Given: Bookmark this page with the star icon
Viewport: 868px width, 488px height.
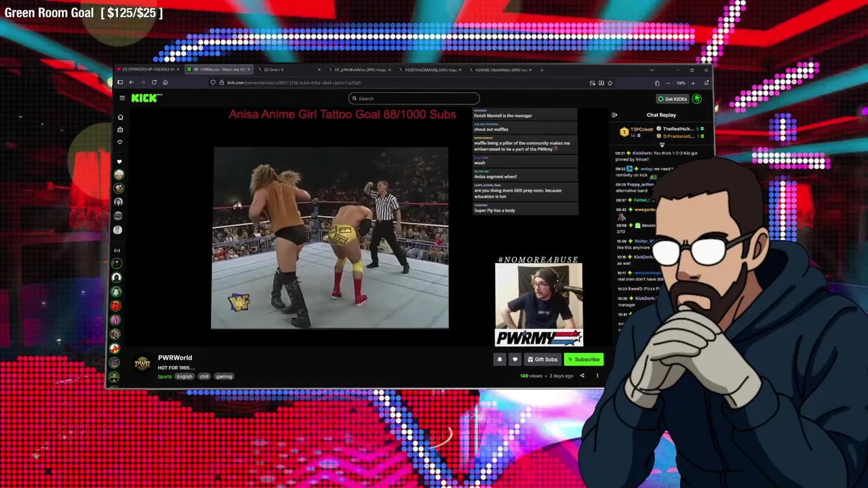Looking at the screenshot, I should [x=610, y=83].
